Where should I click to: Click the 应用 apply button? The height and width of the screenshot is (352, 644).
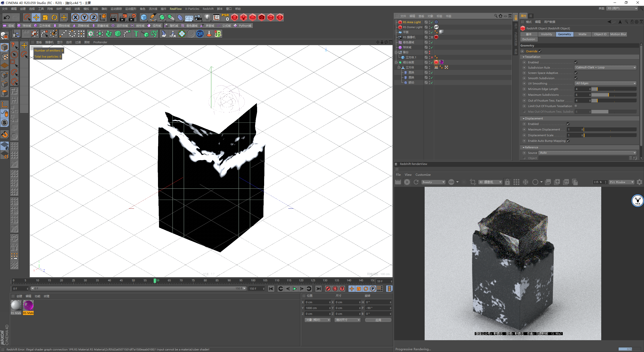point(378,320)
